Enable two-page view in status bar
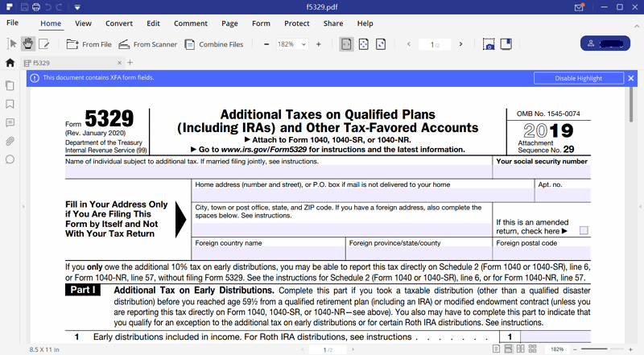The image size is (644, 355). [x=522, y=349]
